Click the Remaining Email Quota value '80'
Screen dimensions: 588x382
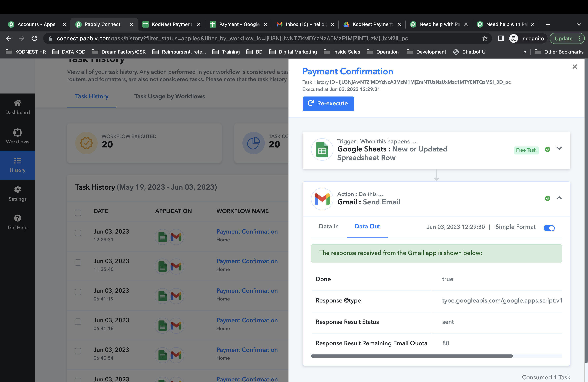(446, 343)
